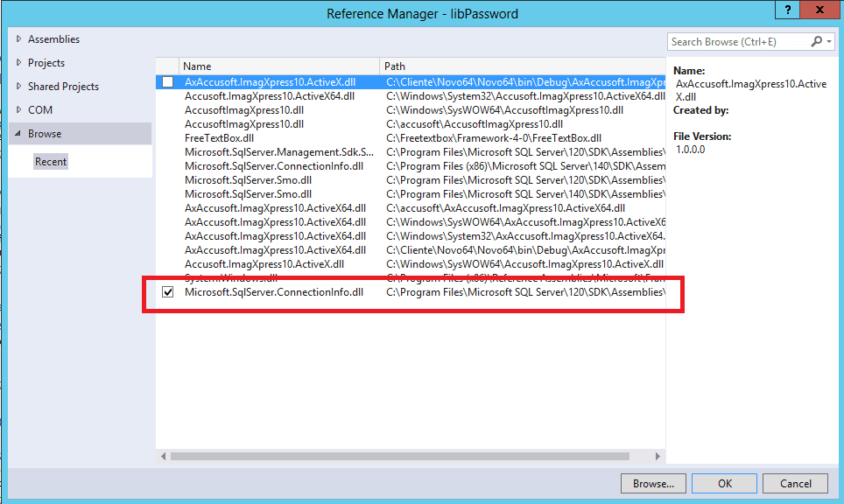The height and width of the screenshot is (504, 844).
Task: Select the Projects category
Action: (46, 63)
